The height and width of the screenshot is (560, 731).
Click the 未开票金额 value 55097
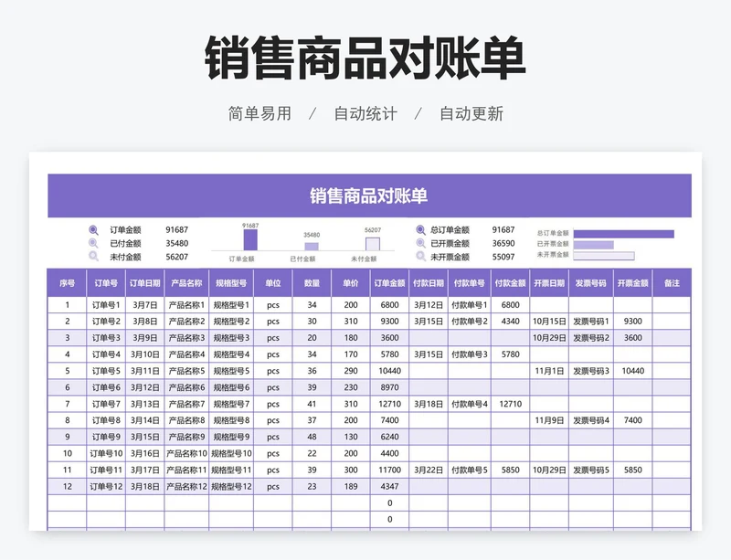[x=503, y=257]
